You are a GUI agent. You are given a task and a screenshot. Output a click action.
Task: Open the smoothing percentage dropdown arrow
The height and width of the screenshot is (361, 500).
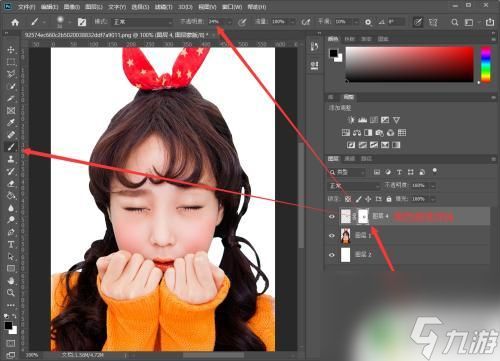pos(356,22)
